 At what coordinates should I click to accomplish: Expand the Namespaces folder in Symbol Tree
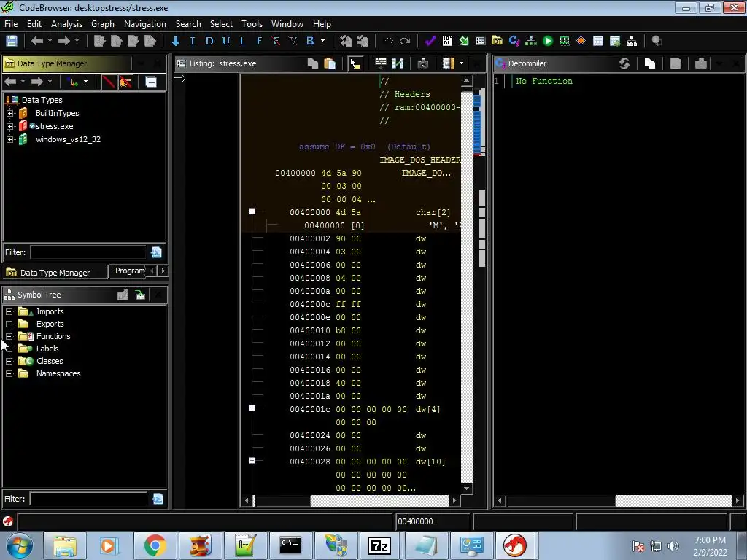click(x=9, y=373)
